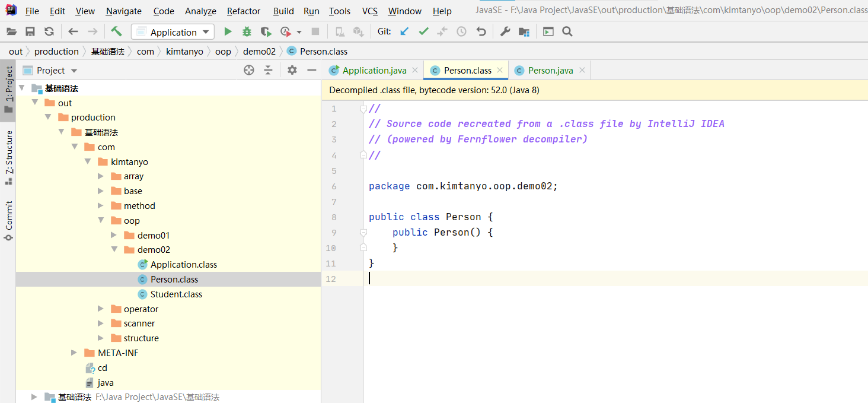Collapse the production folder
Viewport: 868px width, 403px height.
click(48, 117)
